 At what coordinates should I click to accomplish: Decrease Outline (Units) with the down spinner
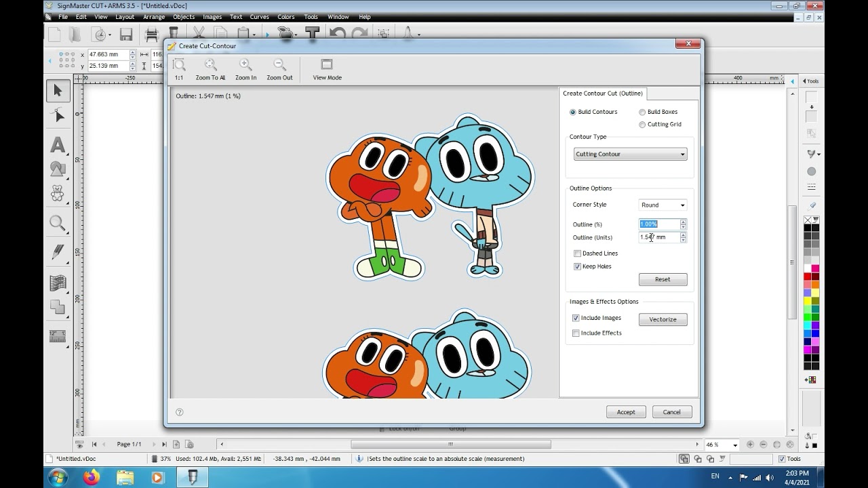(683, 240)
